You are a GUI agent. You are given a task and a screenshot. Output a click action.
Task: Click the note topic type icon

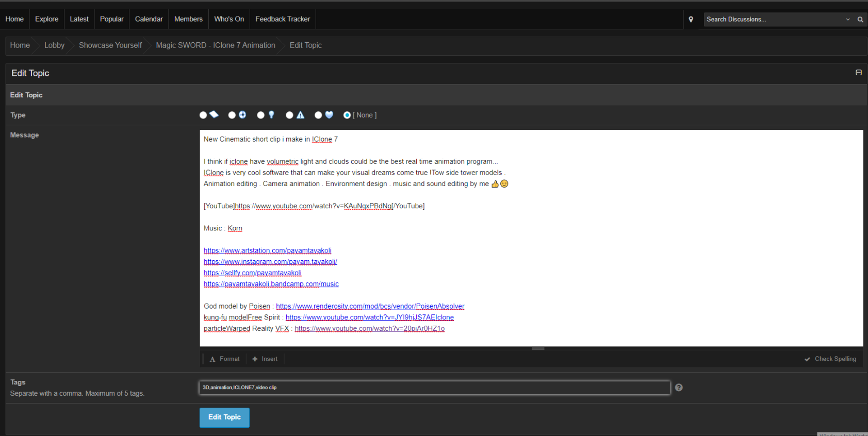click(x=214, y=114)
